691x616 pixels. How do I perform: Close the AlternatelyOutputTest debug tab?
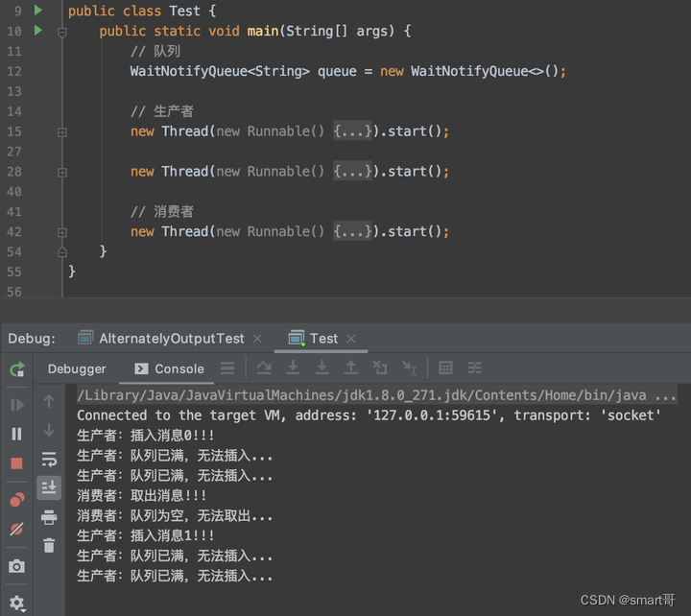(x=258, y=339)
